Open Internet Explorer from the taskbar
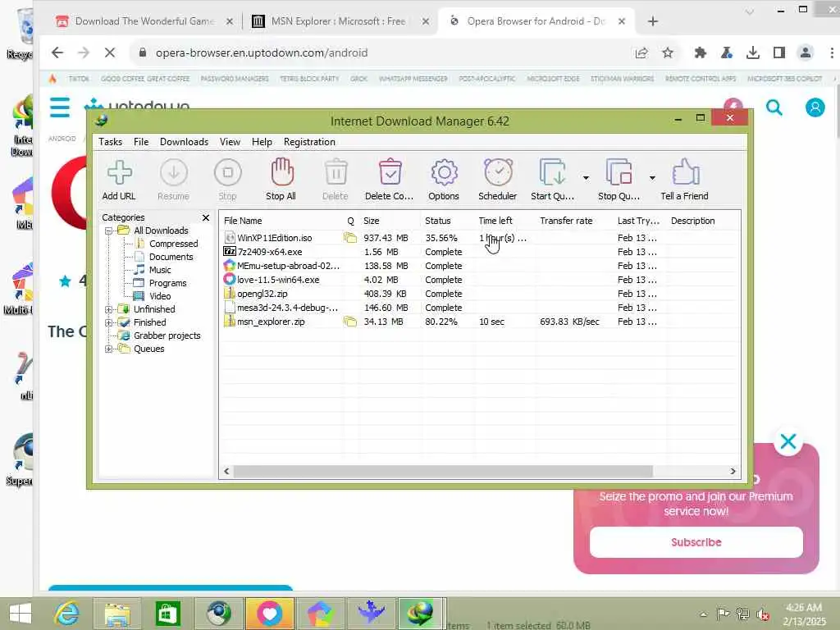The image size is (840, 630). [x=67, y=614]
